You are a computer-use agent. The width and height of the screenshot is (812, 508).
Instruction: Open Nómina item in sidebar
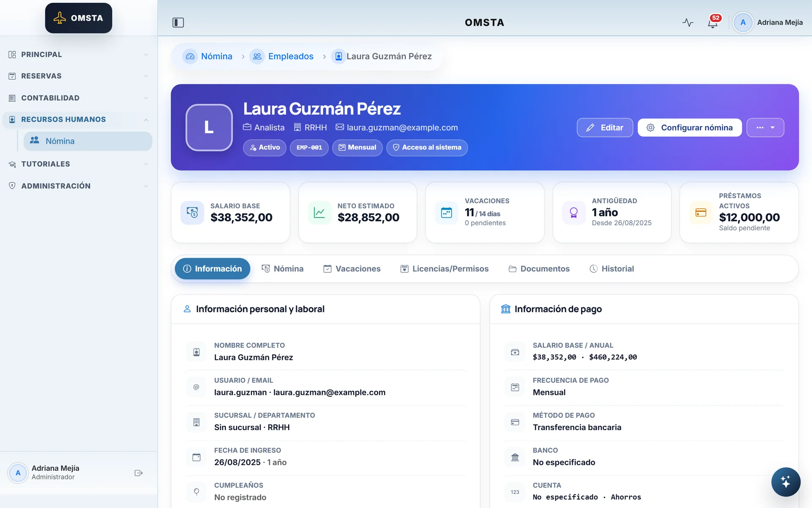point(88,141)
